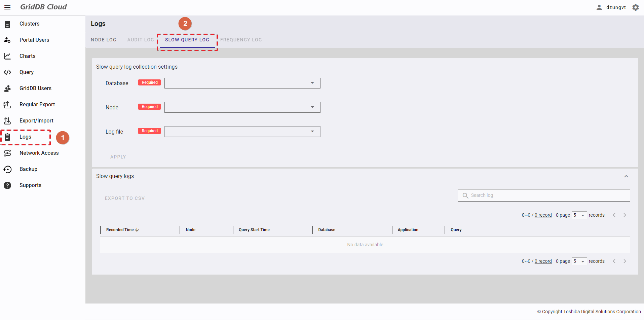Click the Query code-brackets icon
The height and width of the screenshot is (320, 644).
point(7,72)
